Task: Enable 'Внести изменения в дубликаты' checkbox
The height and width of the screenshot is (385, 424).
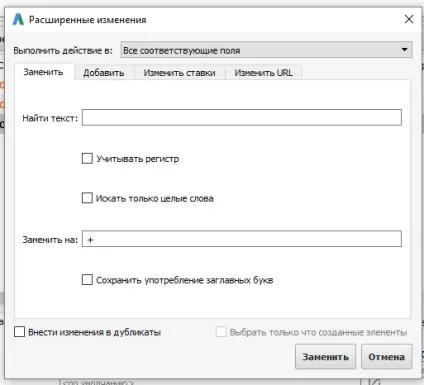Action: (19, 332)
